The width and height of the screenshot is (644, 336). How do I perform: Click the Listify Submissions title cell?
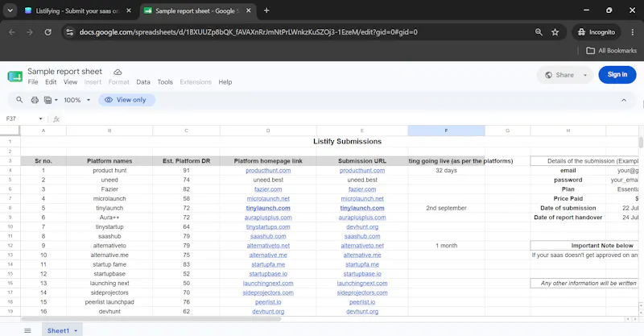coord(348,142)
